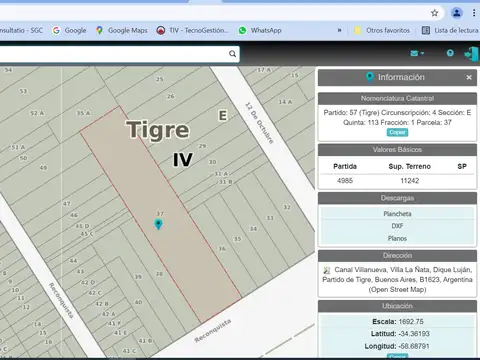Click the Valores Básicos header

pyautogui.click(x=397, y=150)
